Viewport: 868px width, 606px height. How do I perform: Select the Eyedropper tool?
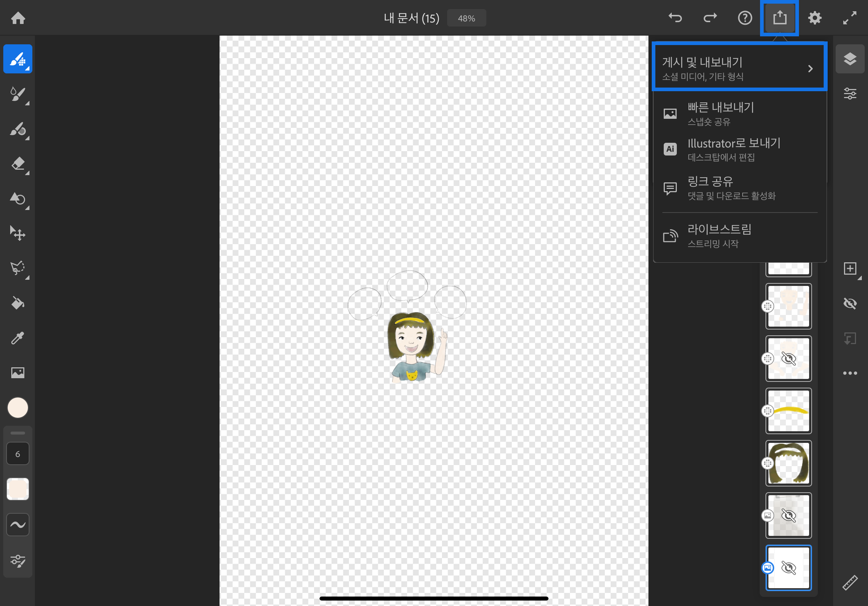pyautogui.click(x=18, y=338)
